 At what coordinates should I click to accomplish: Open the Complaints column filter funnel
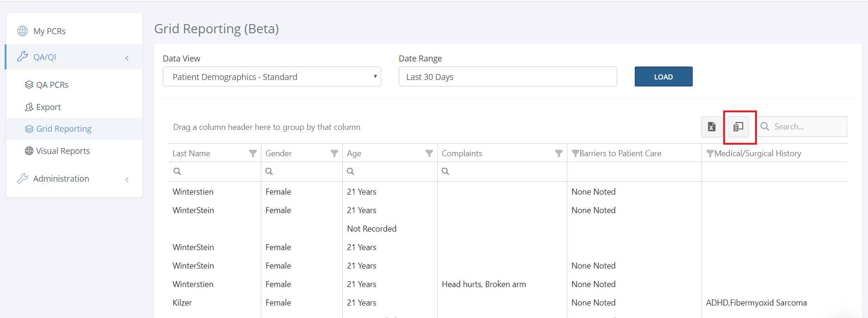tap(558, 153)
